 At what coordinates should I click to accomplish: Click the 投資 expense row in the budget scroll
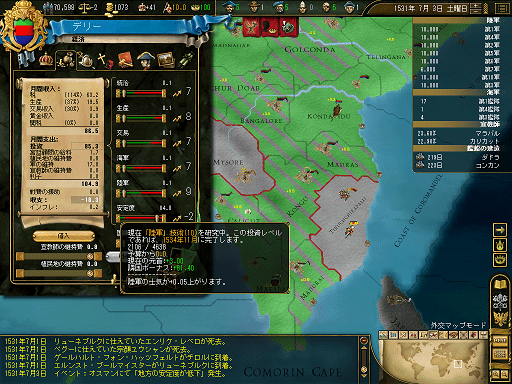point(64,146)
